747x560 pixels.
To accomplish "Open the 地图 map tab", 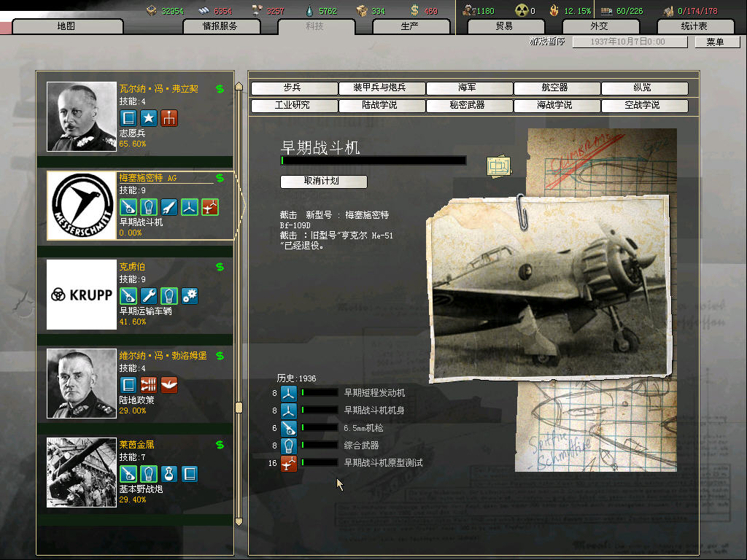I will (66, 26).
